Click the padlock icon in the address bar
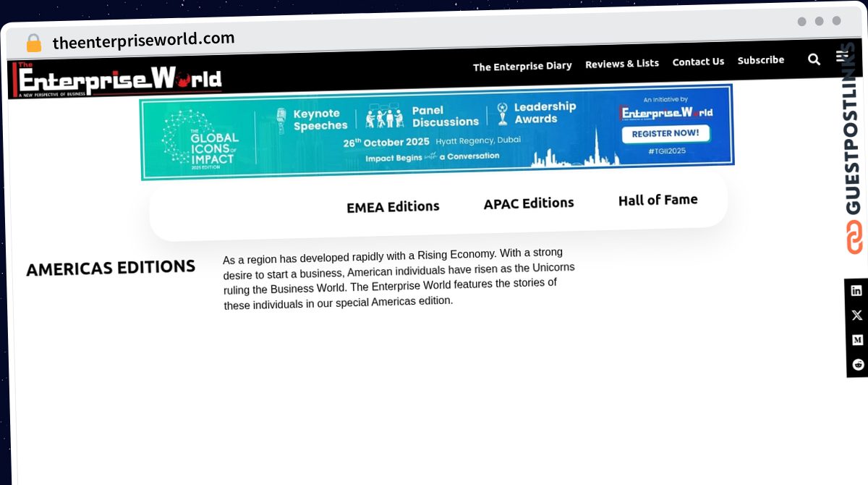This screenshot has width=868, height=485. click(33, 43)
